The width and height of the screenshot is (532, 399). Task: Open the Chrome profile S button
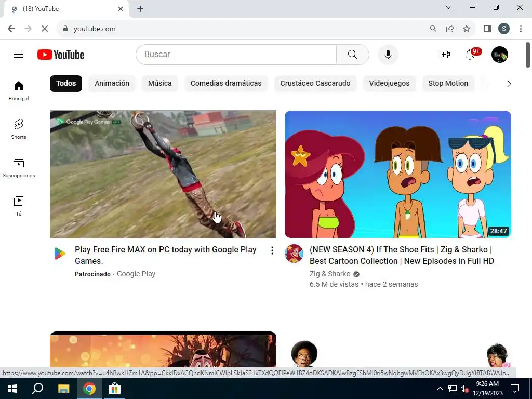tap(504, 29)
